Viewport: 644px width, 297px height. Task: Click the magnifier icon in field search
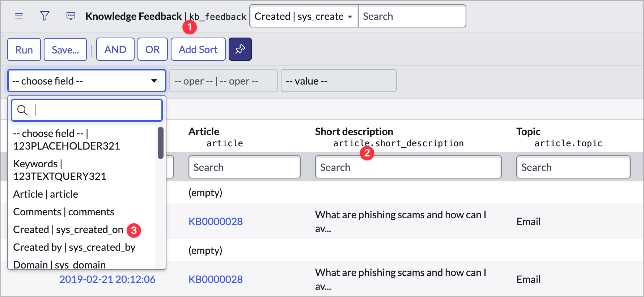[x=22, y=110]
